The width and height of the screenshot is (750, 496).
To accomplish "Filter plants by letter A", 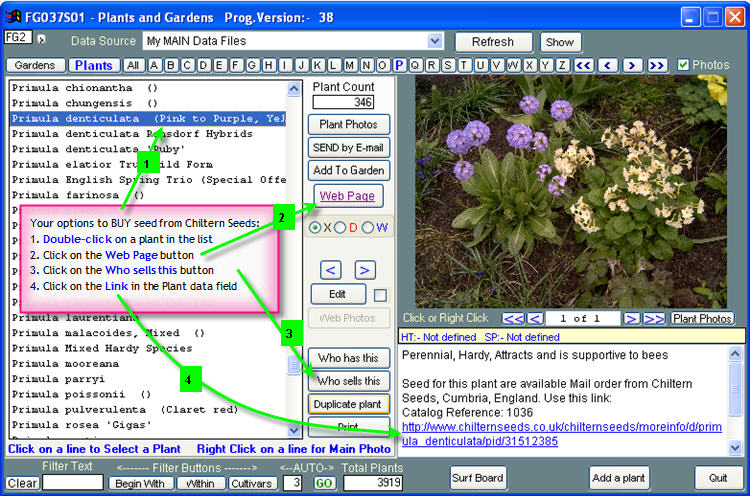I will pos(154,65).
